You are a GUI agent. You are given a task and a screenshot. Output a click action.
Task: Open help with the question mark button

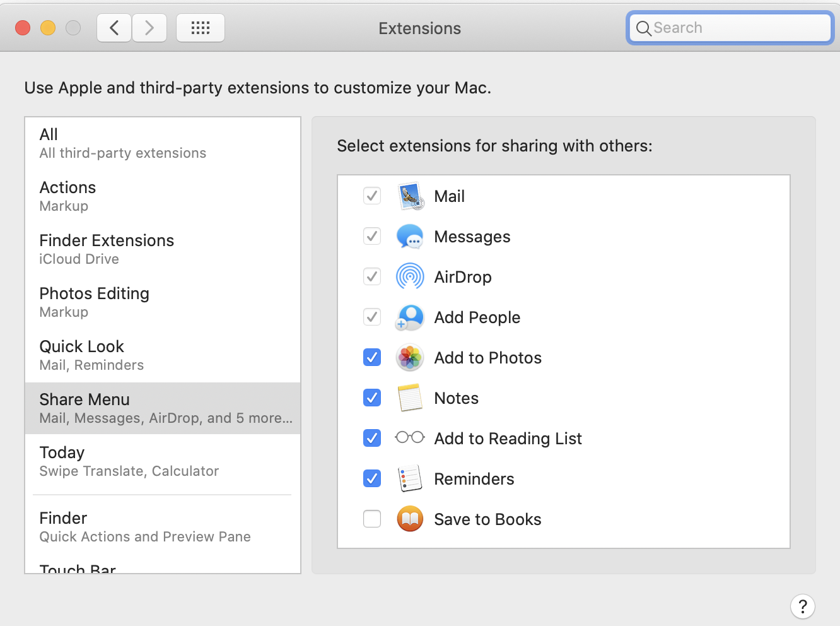[x=803, y=606]
